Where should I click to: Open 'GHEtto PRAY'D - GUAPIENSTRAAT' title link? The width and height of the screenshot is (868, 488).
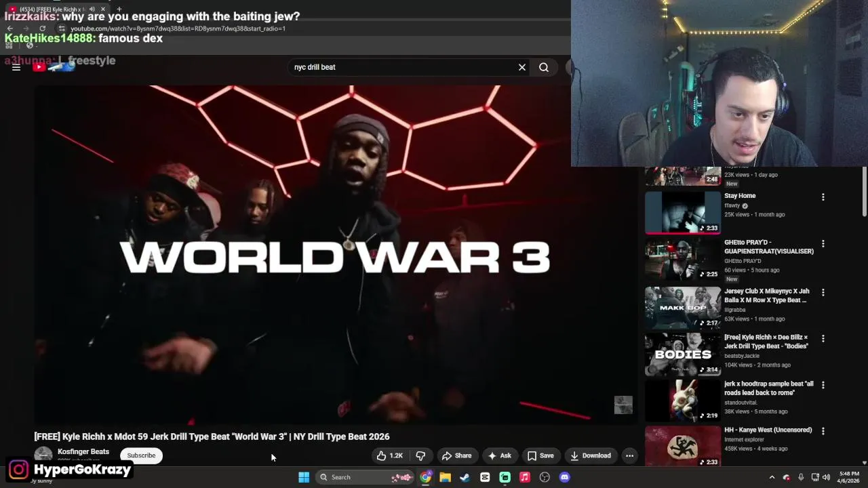[769, 247]
